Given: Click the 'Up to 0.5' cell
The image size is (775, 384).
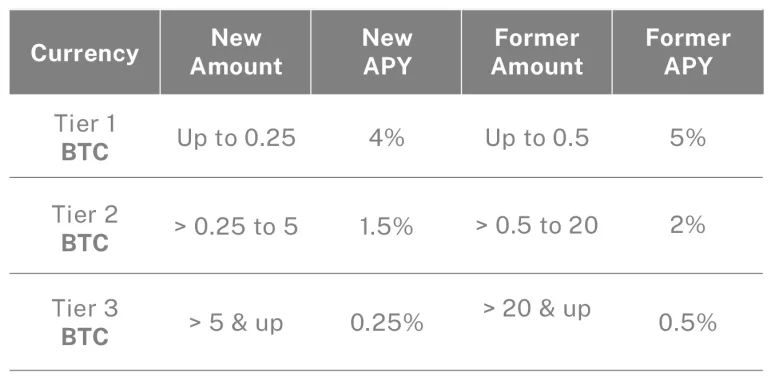Looking at the screenshot, I should pyautogui.click(x=537, y=138).
